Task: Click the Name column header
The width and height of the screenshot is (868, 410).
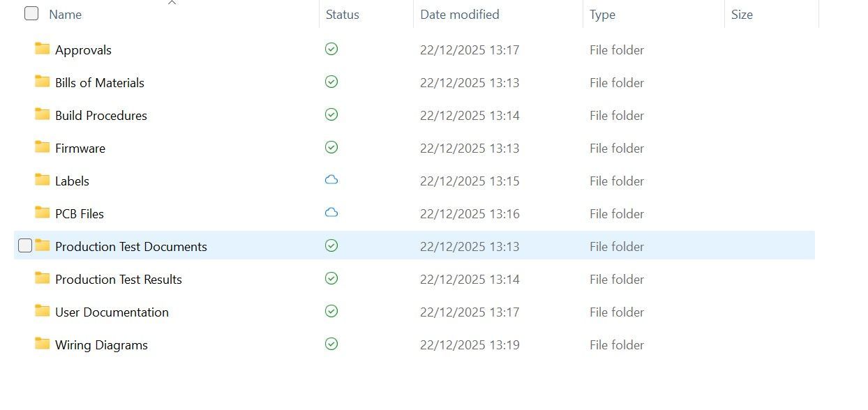Action: (65, 14)
